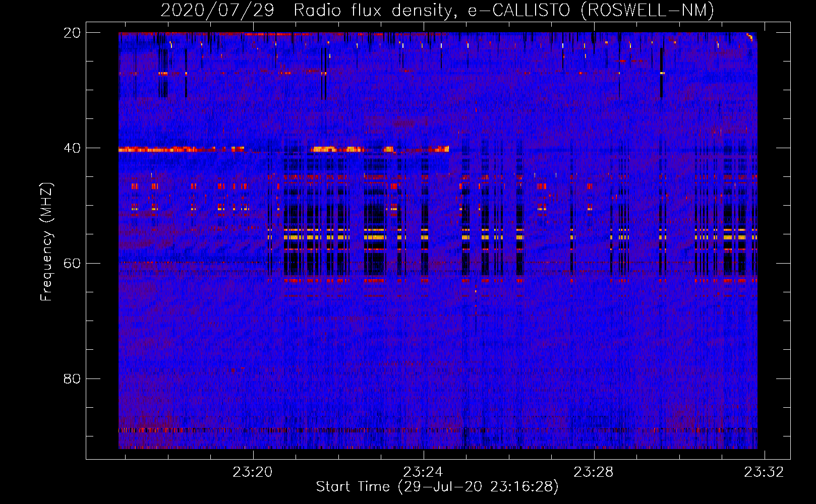Select the 'Start Time (29-Jul-20 23:16:28)' axis label
Image resolution: width=816 pixels, height=504 pixels.
(x=437, y=487)
